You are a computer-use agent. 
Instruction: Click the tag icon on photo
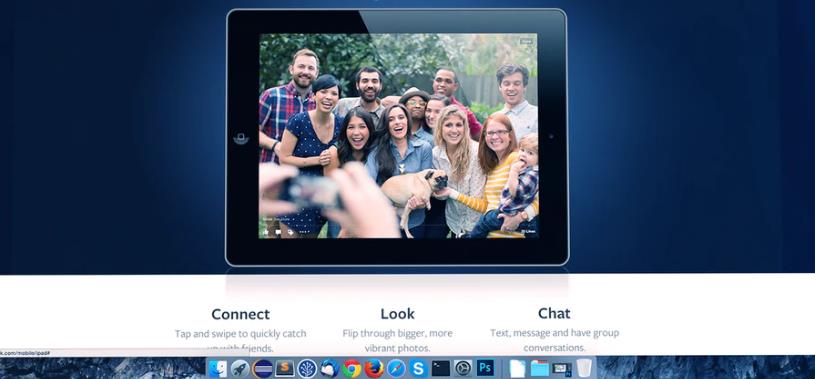[291, 232]
